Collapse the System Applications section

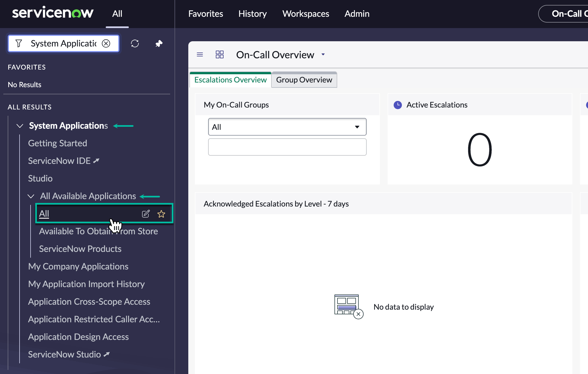19,126
